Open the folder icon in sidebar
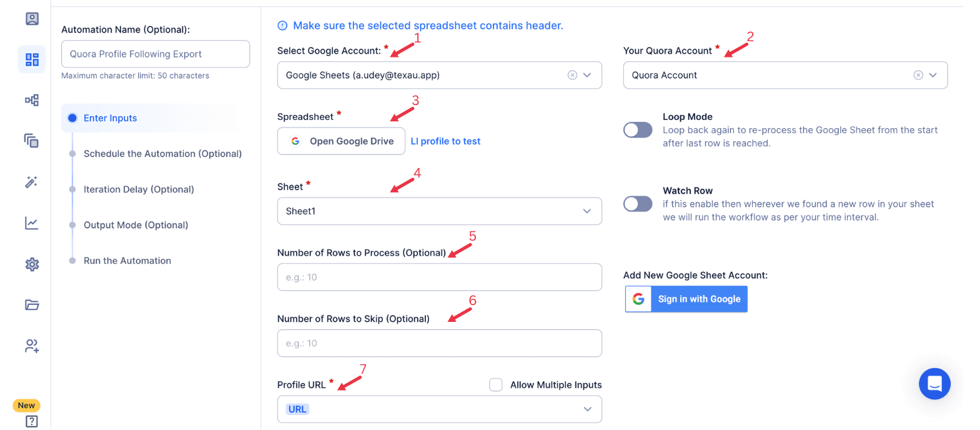This screenshot has width=980, height=430. [32, 305]
